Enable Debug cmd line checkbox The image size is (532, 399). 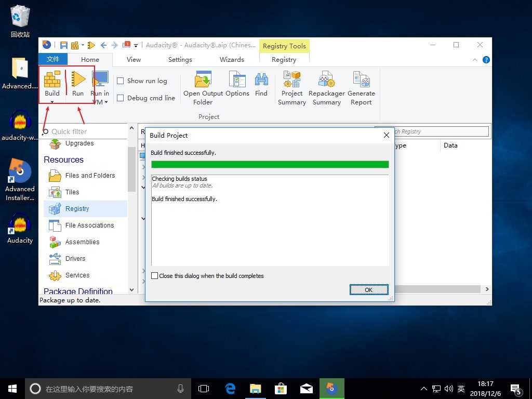(120, 98)
